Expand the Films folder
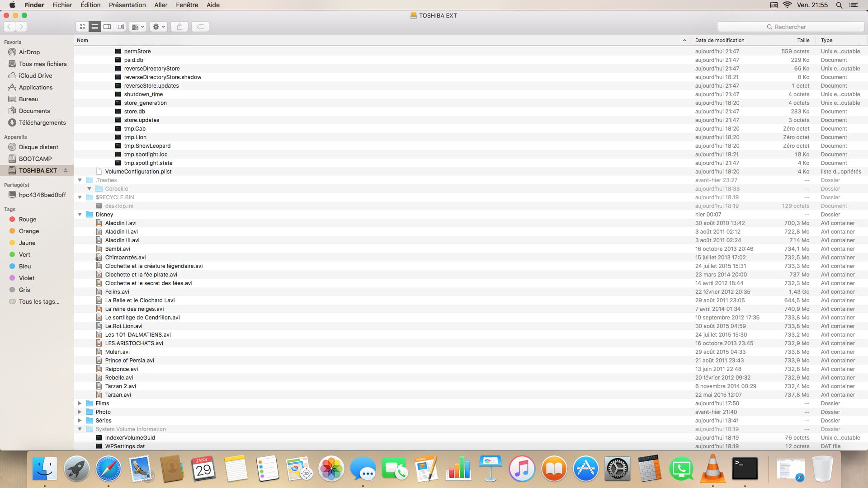This screenshot has width=868, height=488. coord(80,403)
